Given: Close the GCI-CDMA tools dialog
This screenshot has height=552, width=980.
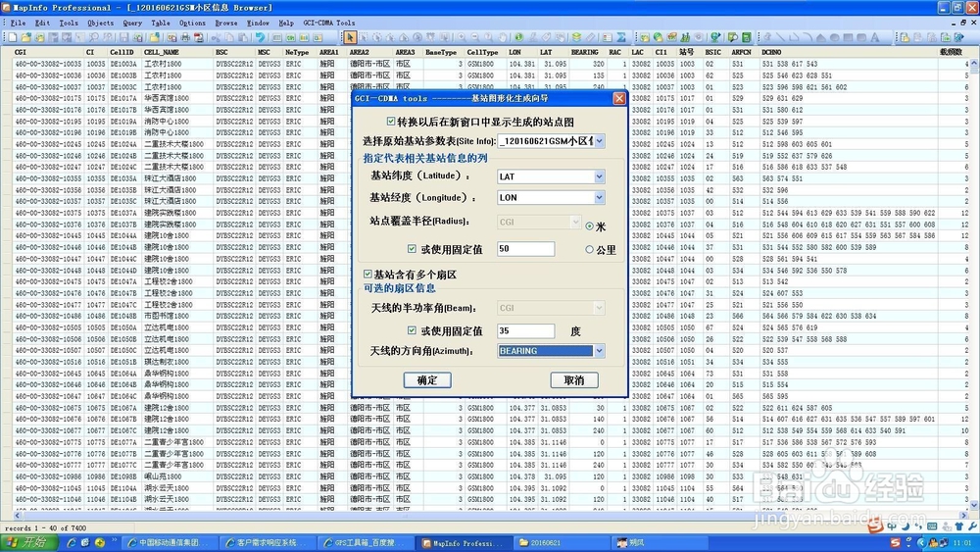Looking at the screenshot, I should [x=618, y=98].
